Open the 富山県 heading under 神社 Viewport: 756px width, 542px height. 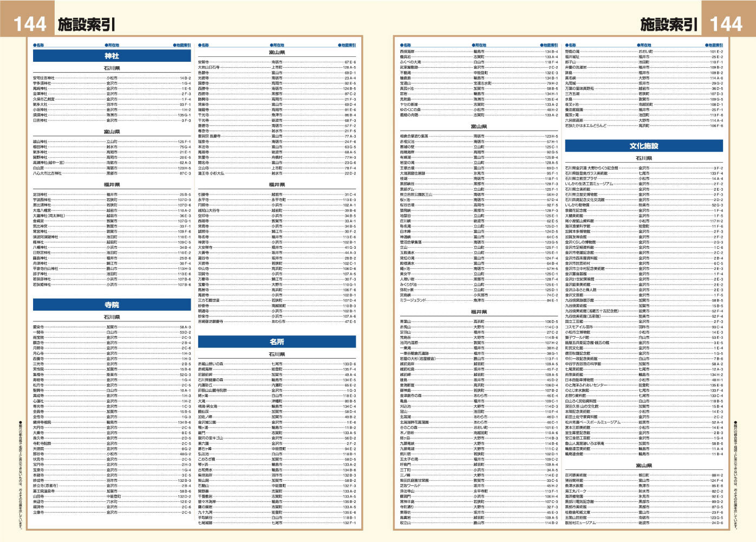(x=112, y=132)
